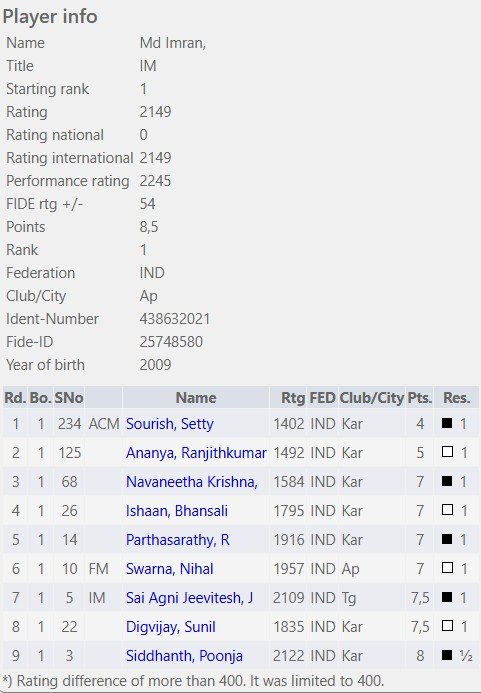Click white piece icon in round 4
Screen dimensions: 481x693
pos(447,510)
